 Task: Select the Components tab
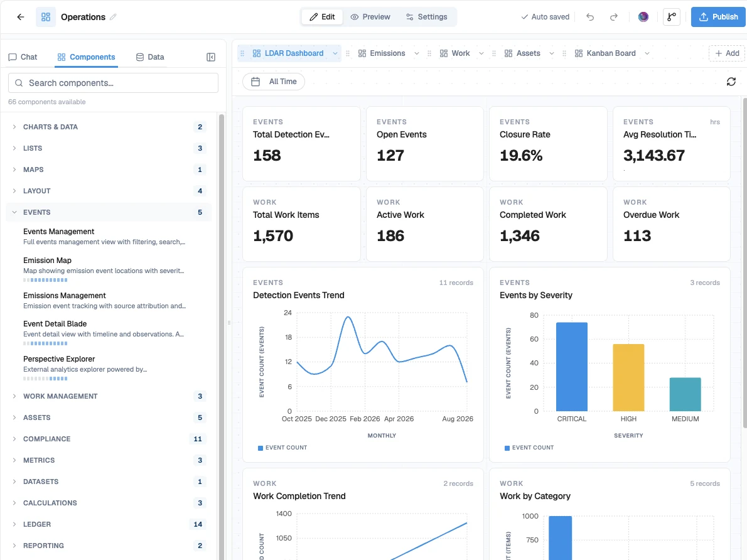pyautogui.click(x=86, y=57)
